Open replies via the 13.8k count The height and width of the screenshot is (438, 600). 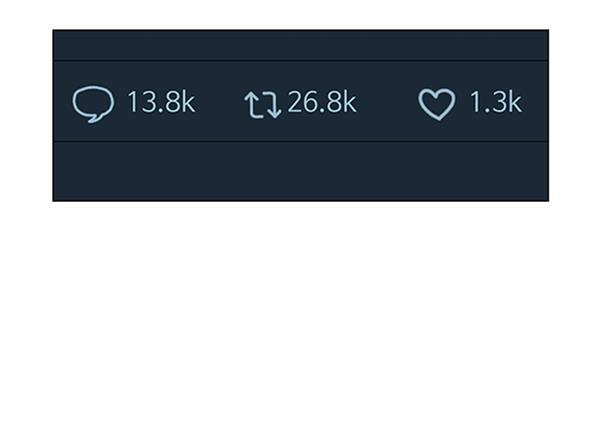[161, 102]
